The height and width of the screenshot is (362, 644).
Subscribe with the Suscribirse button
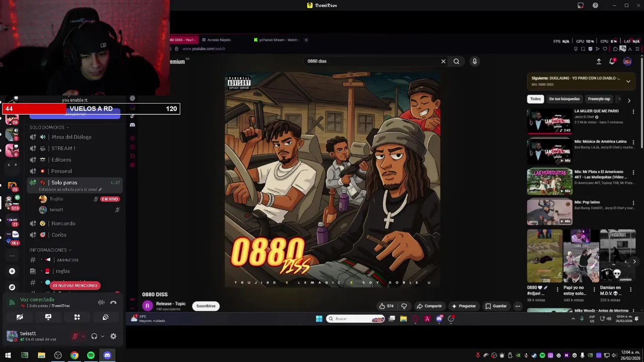click(x=206, y=306)
